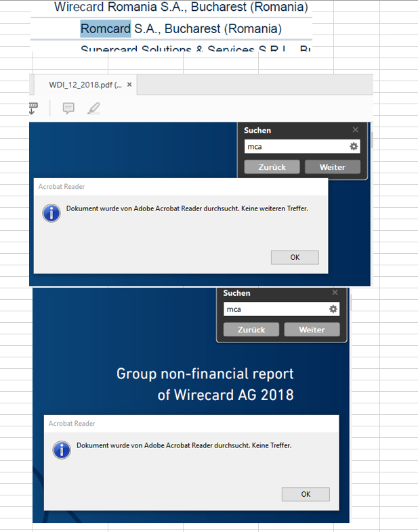
Task: Select the highlighter pen tool
Action: coord(93,108)
